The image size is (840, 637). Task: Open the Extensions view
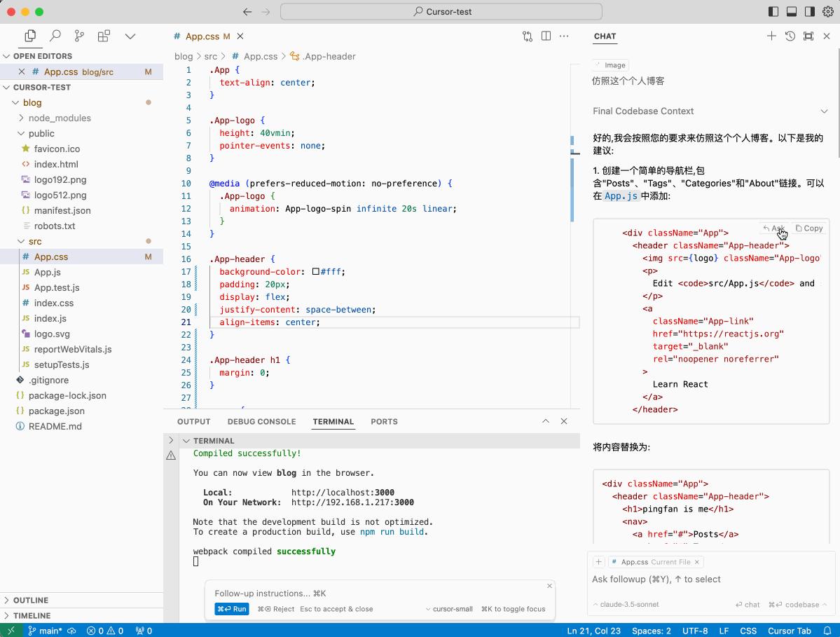pos(104,36)
